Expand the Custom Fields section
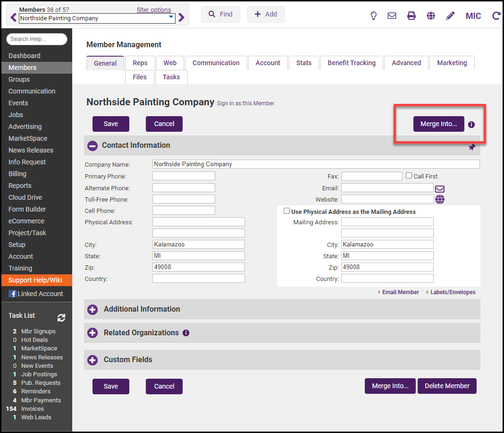Image resolution: width=504 pixels, height=433 pixels. (x=93, y=360)
